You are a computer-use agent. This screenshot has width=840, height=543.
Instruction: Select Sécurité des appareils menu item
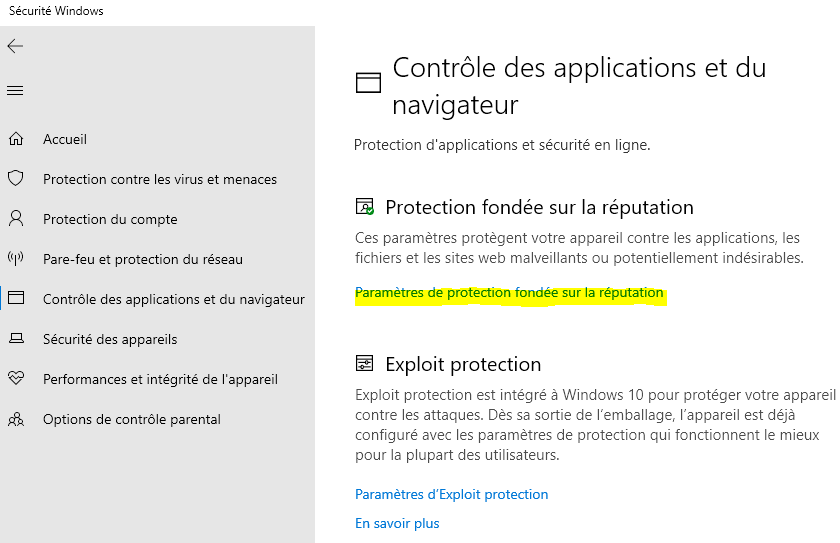pos(110,339)
